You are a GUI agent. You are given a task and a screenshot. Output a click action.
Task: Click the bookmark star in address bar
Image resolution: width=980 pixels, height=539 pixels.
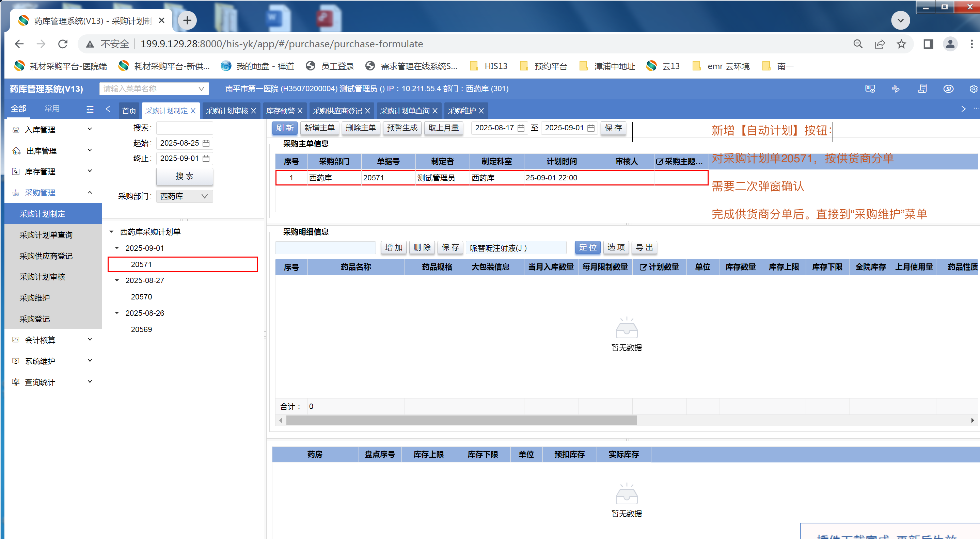click(x=901, y=44)
